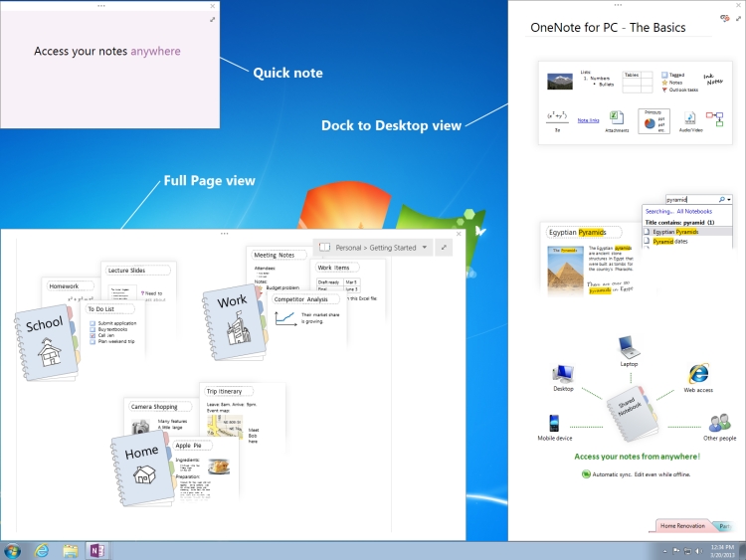The width and height of the screenshot is (746, 560).
Task: Launch Internet Explorer from the taskbar
Action: pyautogui.click(x=42, y=551)
